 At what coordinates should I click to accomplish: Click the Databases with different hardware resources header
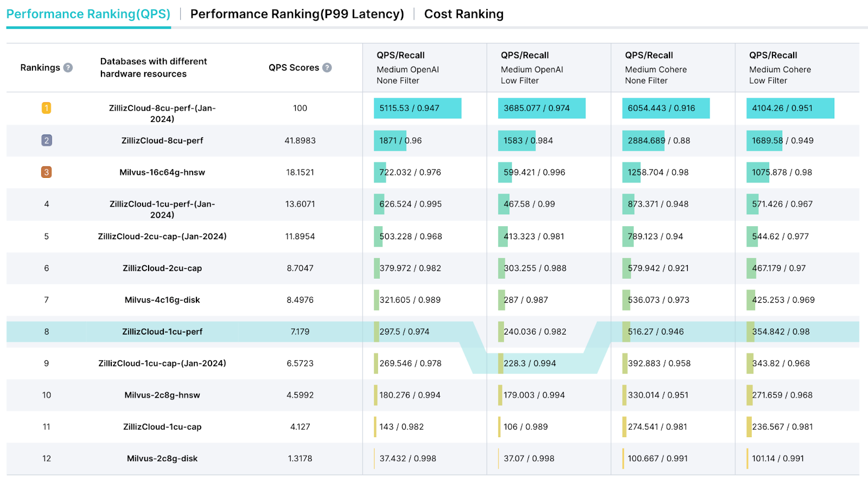tap(154, 68)
